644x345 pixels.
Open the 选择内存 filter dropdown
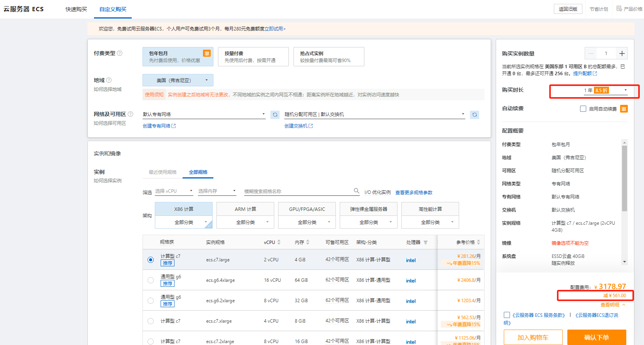coord(217,191)
